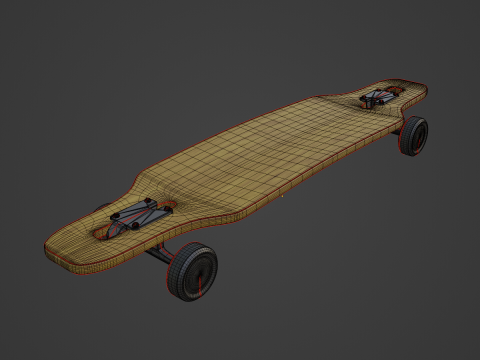Screen dimensions: 480x360
Task: Select the far rear wheel
Action: coord(413,136)
